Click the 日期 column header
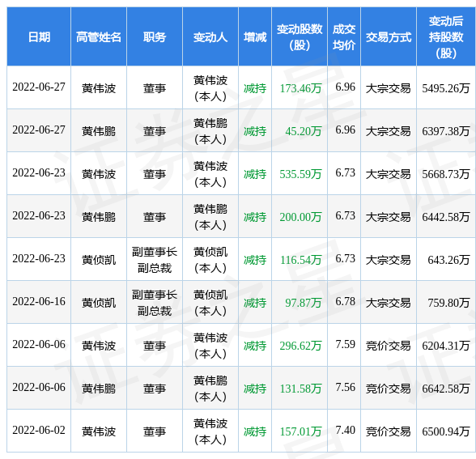 pyautogui.click(x=39, y=36)
